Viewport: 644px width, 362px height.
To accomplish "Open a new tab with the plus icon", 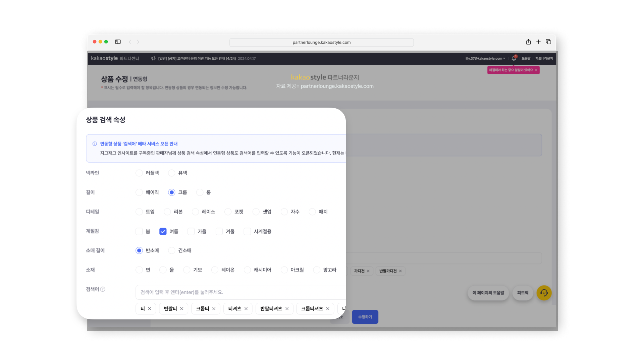I will click(x=538, y=42).
